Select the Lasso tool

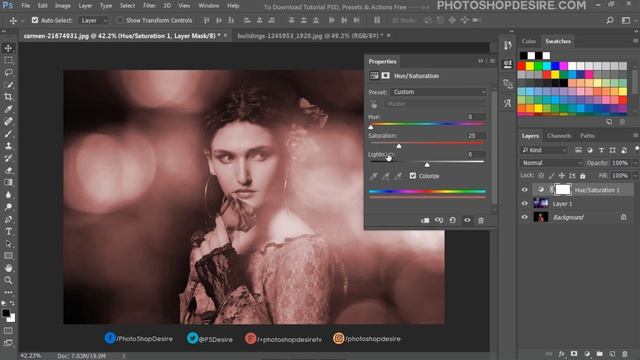coord(8,73)
